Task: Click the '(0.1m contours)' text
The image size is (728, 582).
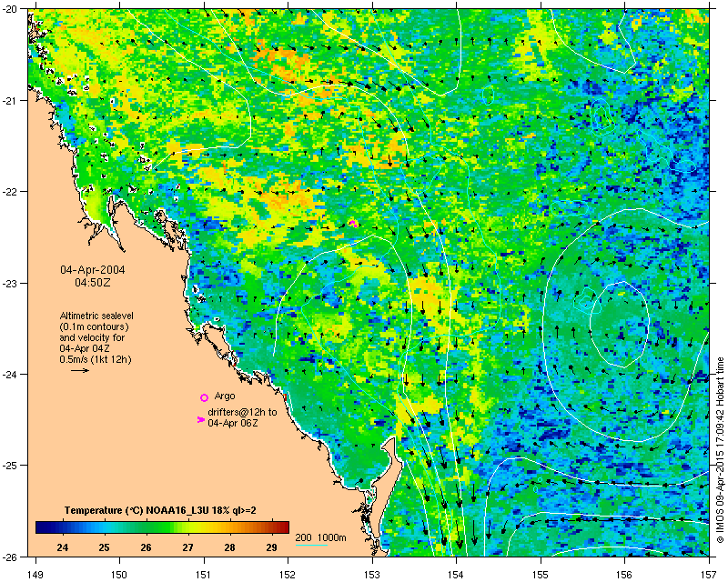Action: [x=94, y=326]
